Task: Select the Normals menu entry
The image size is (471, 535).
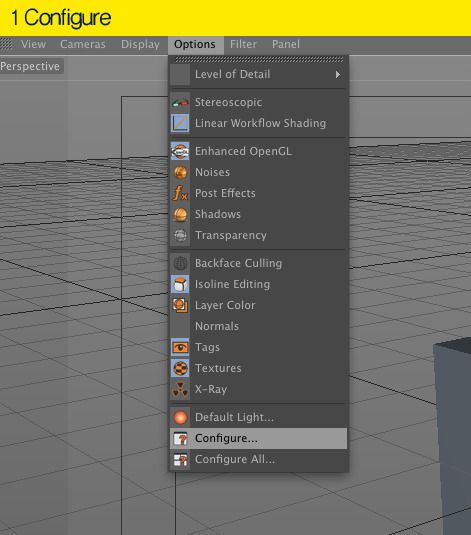Action: coord(258,326)
